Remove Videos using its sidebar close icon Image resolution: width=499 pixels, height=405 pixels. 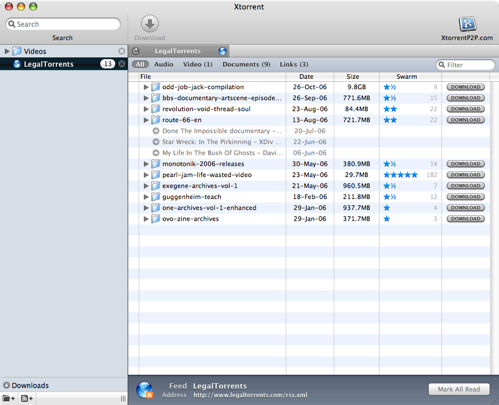click(x=122, y=51)
